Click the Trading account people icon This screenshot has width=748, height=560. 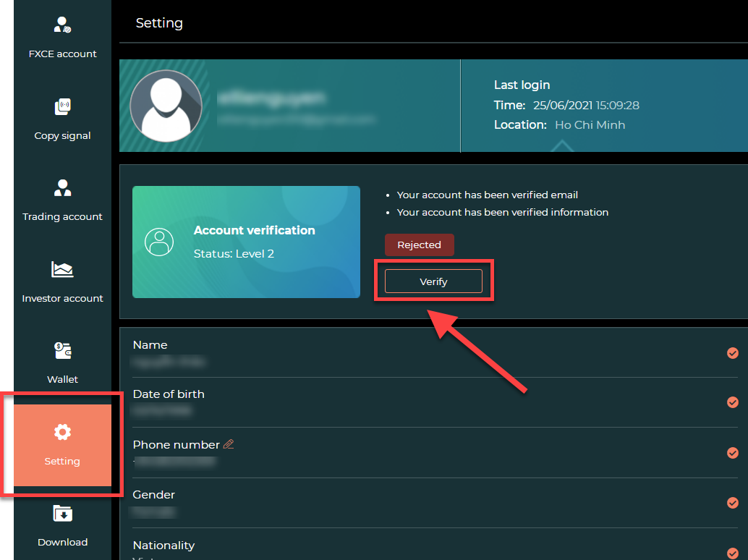pos(62,188)
